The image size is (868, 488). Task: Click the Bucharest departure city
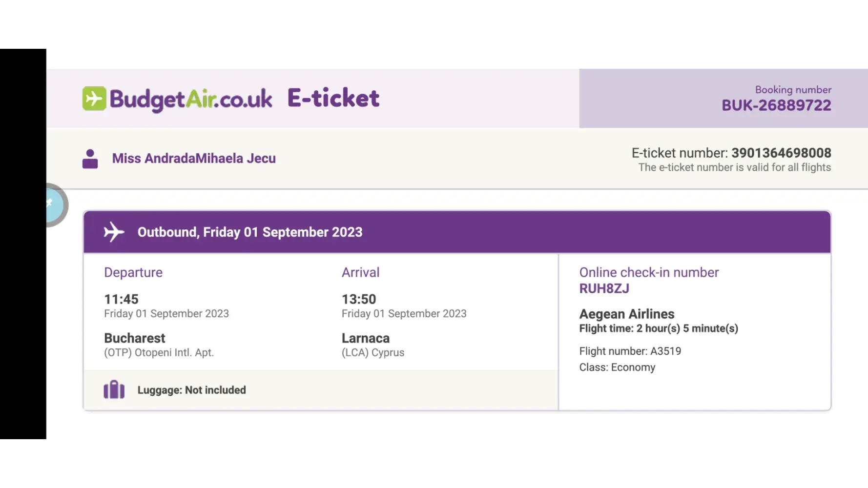[x=135, y=338]
